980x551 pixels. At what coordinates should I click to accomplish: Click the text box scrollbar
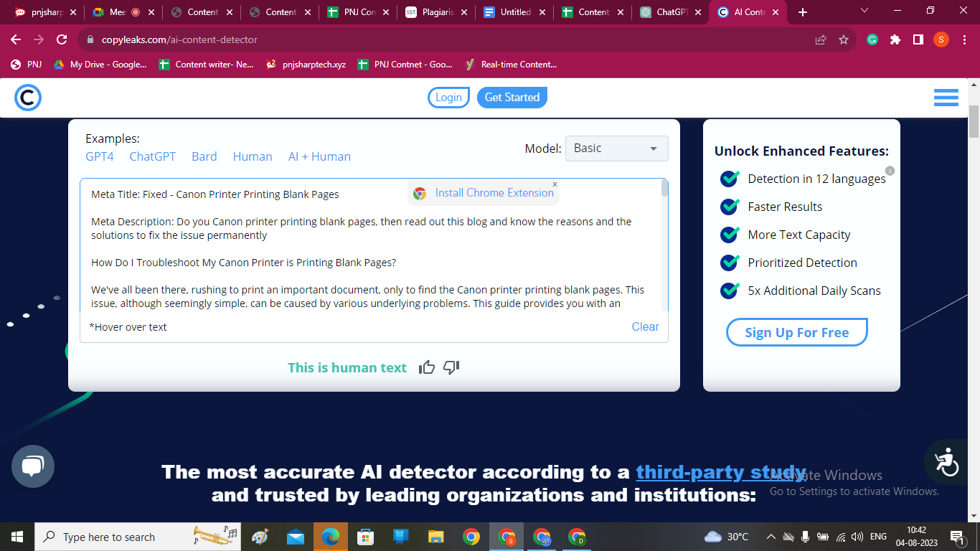point(664,188)
